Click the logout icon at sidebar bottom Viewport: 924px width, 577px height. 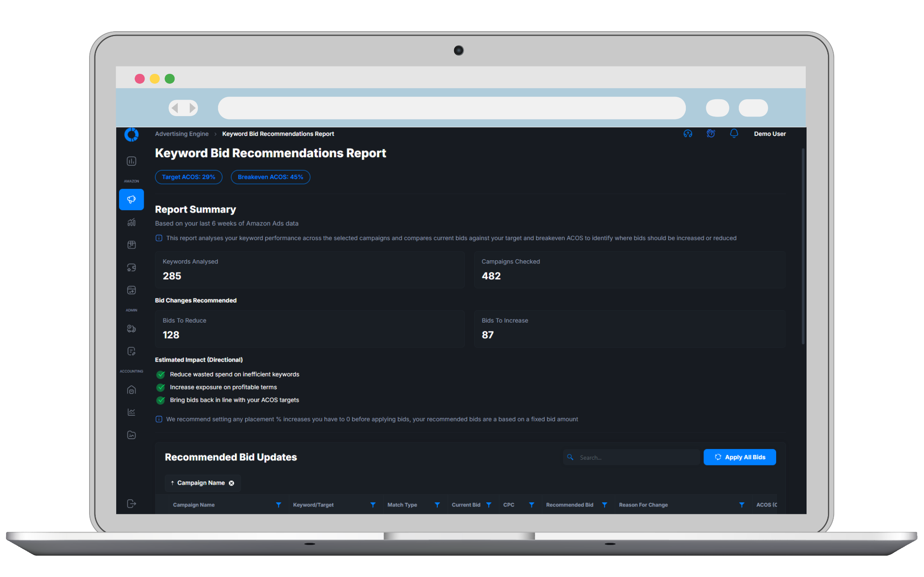click(x=131, y=504)
